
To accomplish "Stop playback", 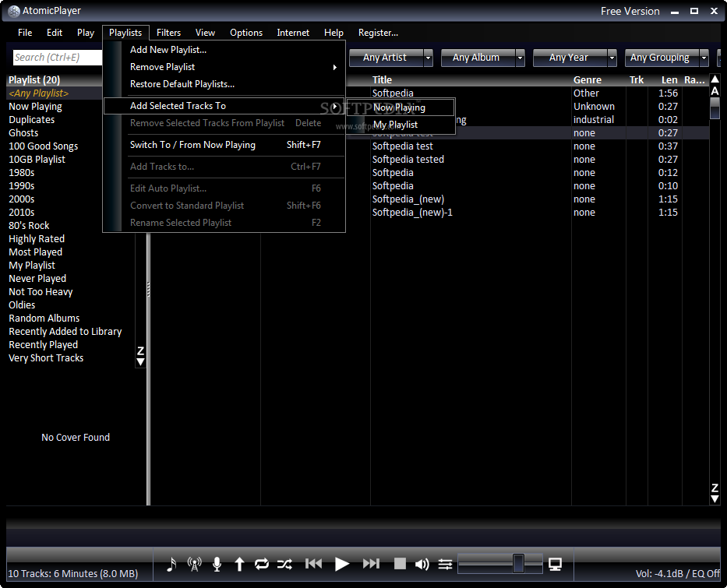I will click(x=400, y=563).
